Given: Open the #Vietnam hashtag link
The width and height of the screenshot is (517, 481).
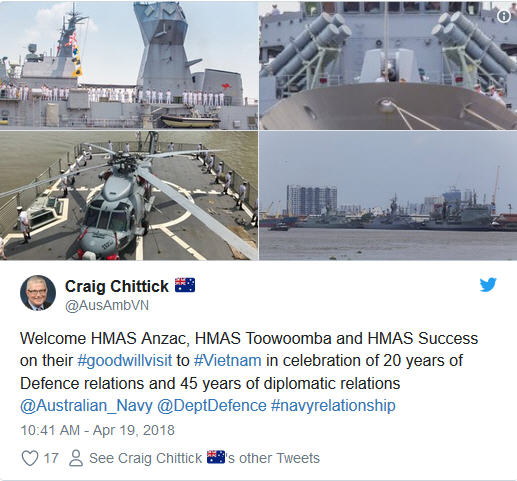Looking at the screenshot, I should click(x=228, y=361).
